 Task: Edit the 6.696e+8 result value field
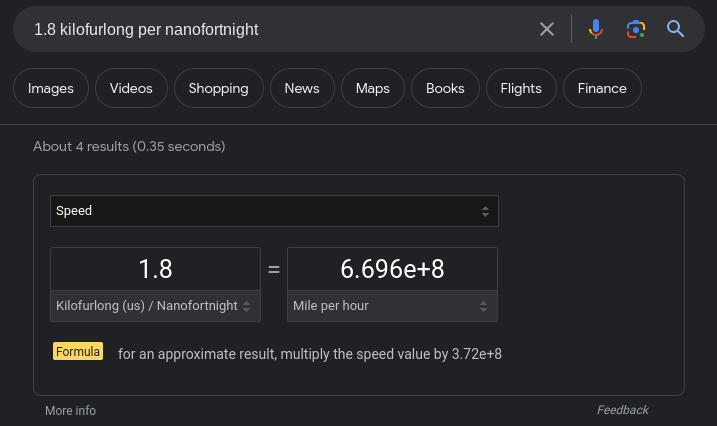pyautogui.click(x=392, y=269)
